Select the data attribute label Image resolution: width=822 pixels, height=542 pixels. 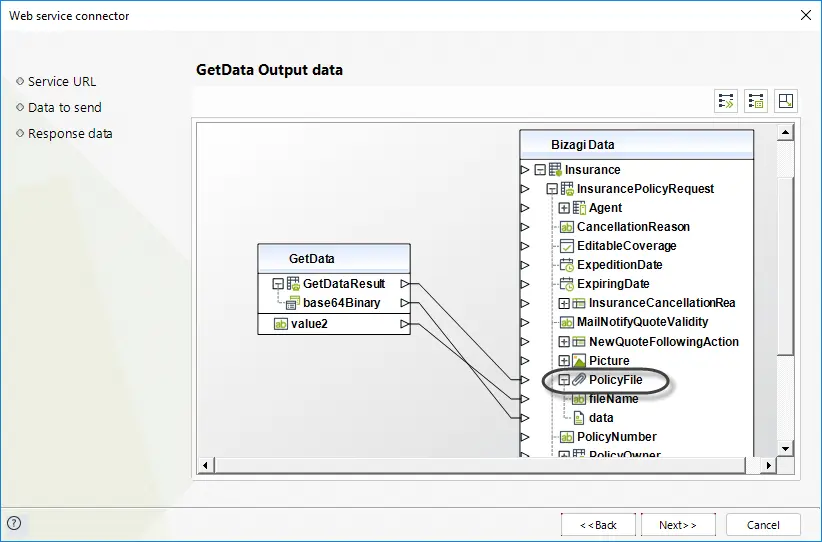[x=601, y=418]
